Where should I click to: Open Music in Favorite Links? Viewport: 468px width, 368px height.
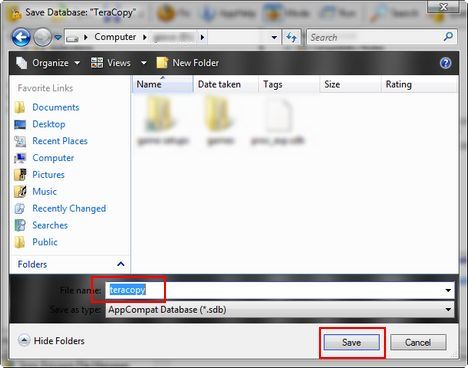point(44,191)
